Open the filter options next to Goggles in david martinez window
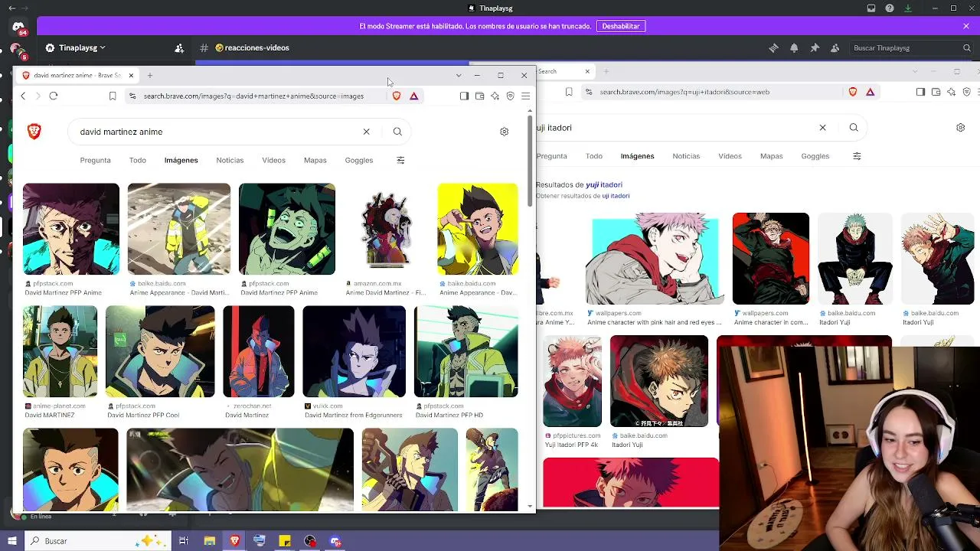 click(400, 160)
